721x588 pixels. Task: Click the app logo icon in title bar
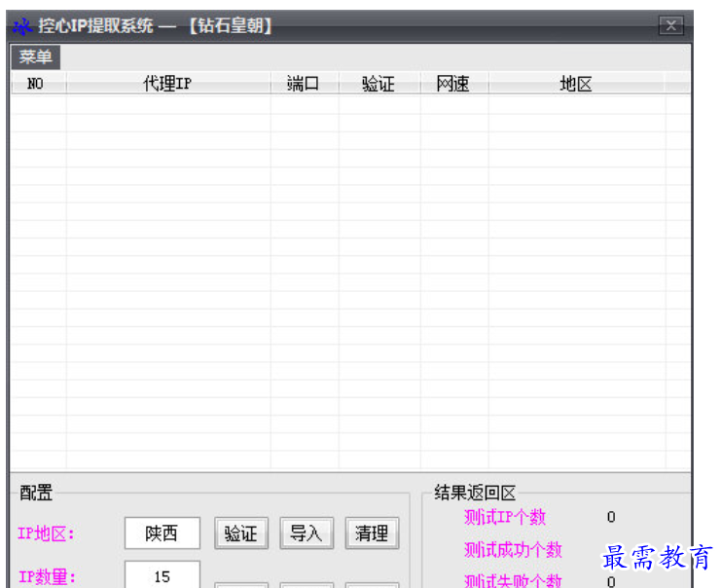click(x=21, y=26)
